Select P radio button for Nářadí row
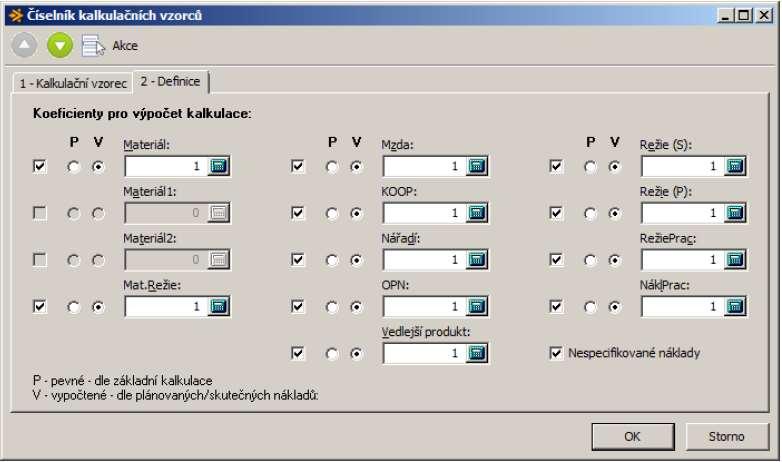The width and height of the screenshot is (782, 462). click(332, 260)
